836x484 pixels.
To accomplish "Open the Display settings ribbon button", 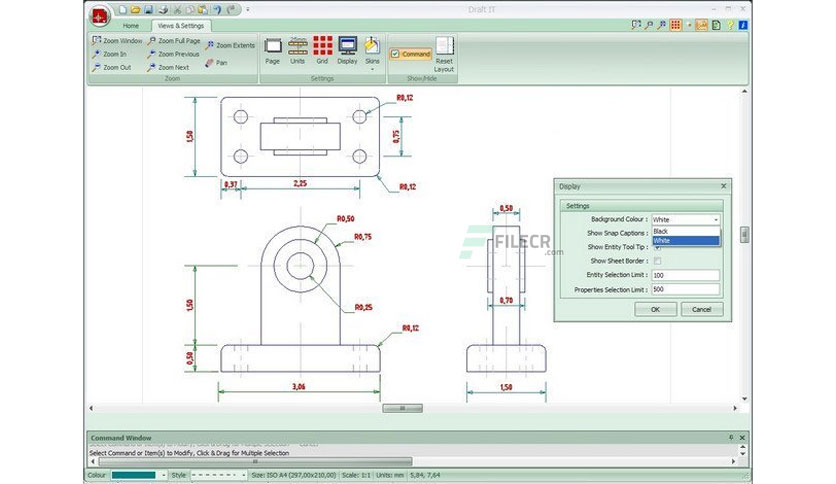I will click(x=347, y=51).
